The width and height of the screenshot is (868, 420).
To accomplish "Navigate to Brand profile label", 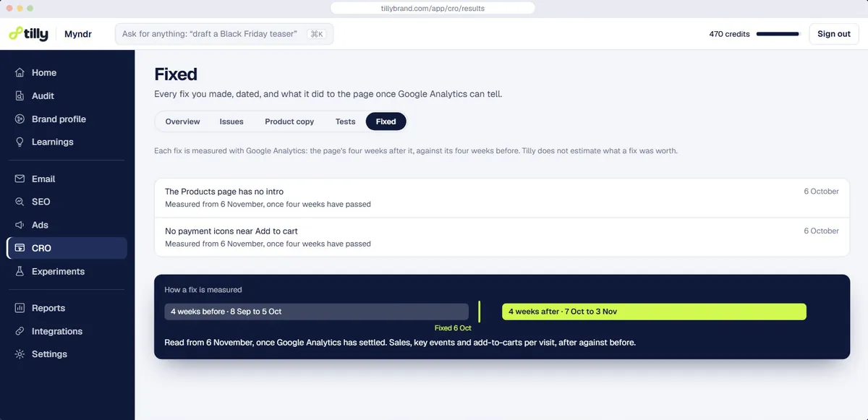I will (x=59, y=119).
